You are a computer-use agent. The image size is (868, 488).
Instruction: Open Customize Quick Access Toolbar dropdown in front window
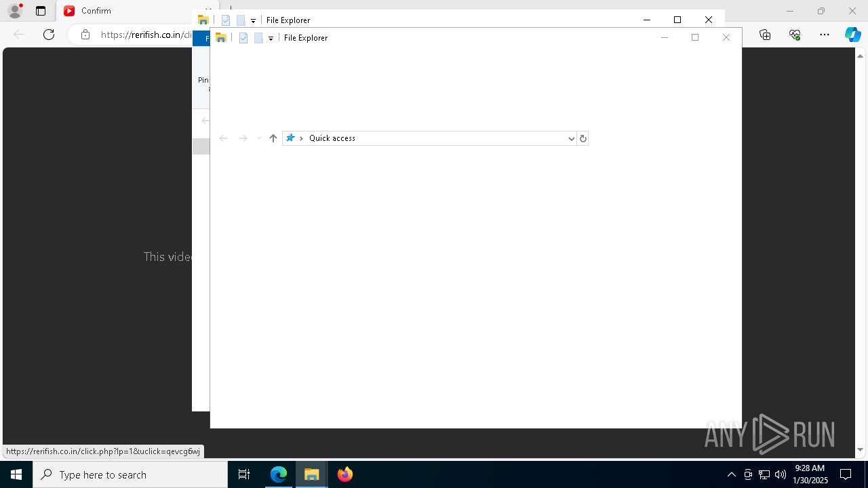click(x=271, y=39)
